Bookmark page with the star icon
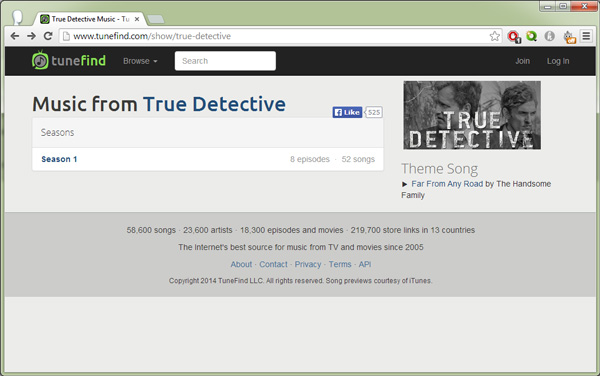The height and width of the screenshot is (376, 600). coord(494,36)
